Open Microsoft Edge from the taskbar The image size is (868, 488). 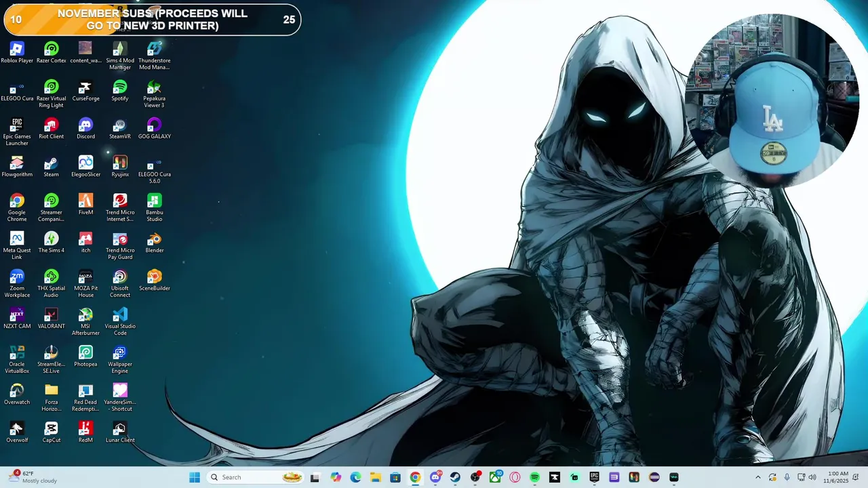355,477
